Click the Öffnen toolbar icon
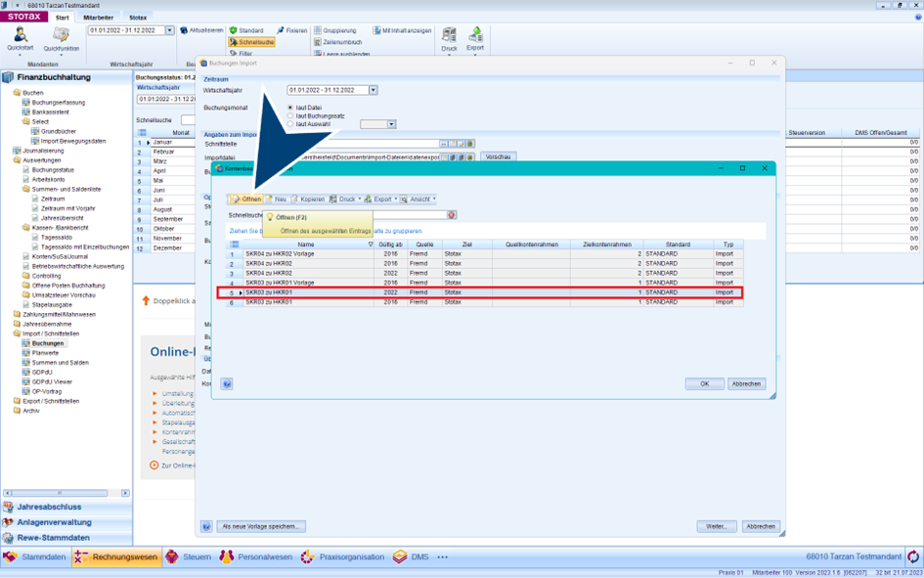 point(236,200)
